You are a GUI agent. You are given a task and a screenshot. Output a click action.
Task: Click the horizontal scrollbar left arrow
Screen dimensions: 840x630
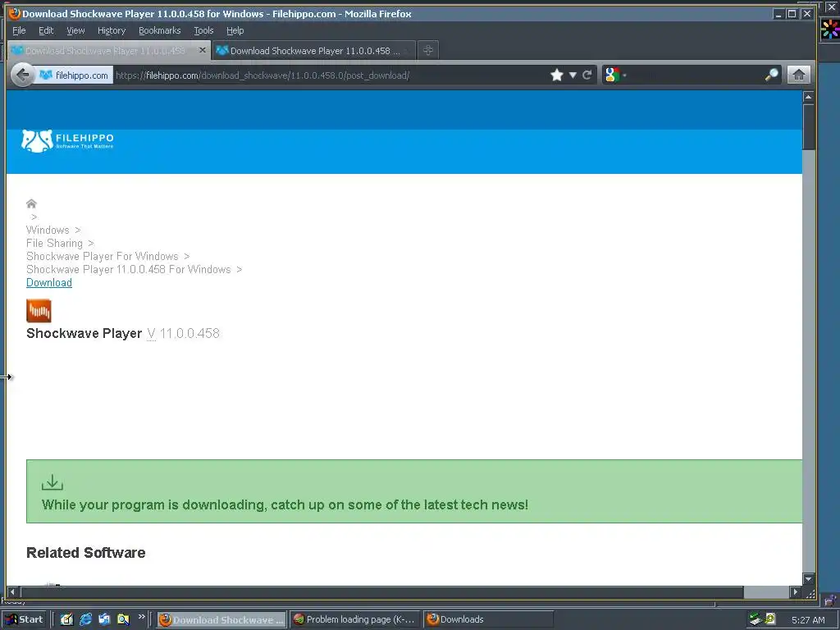(12, 592)
